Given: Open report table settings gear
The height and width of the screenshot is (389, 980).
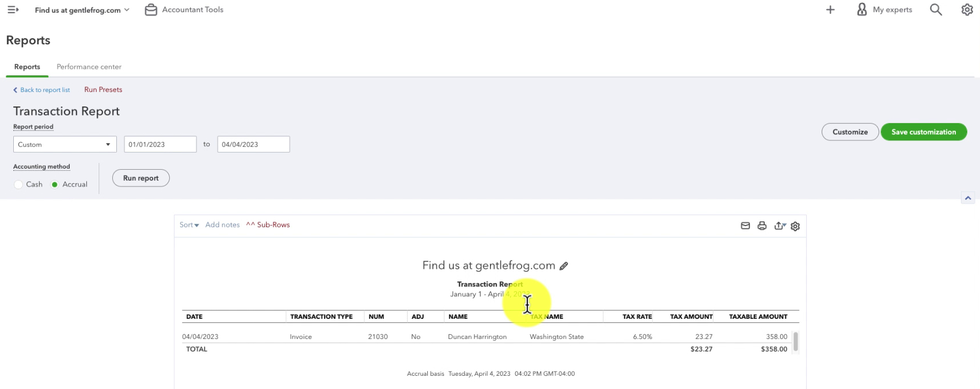Looking at the screenshot, I should click(795, 226).
